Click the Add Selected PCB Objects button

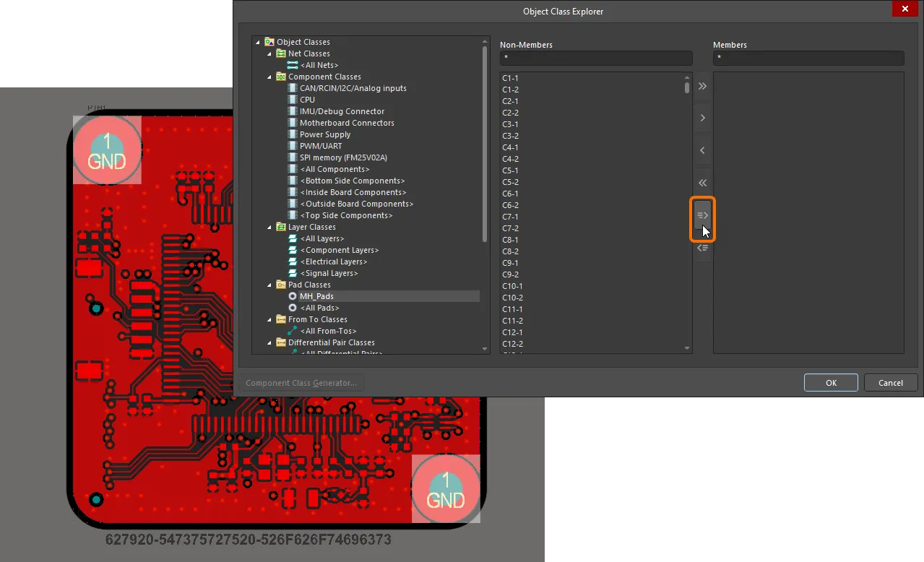[702, 215]
